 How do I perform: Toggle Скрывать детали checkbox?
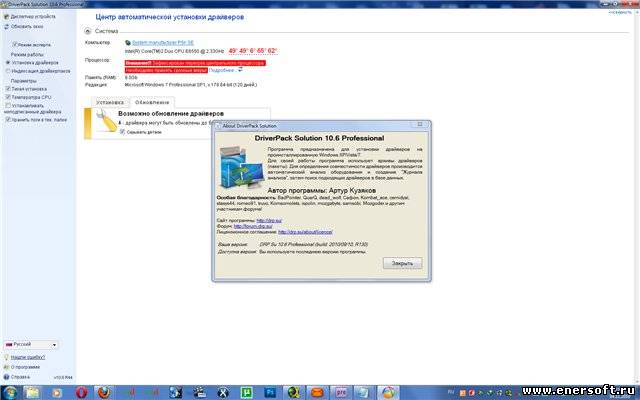(122, 132)
